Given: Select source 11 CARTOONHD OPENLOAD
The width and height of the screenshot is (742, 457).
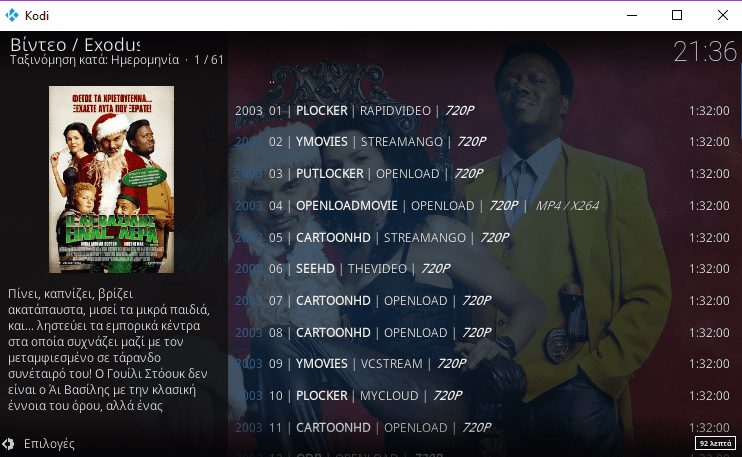Looking at the screenshot, I should pos(483,428).
